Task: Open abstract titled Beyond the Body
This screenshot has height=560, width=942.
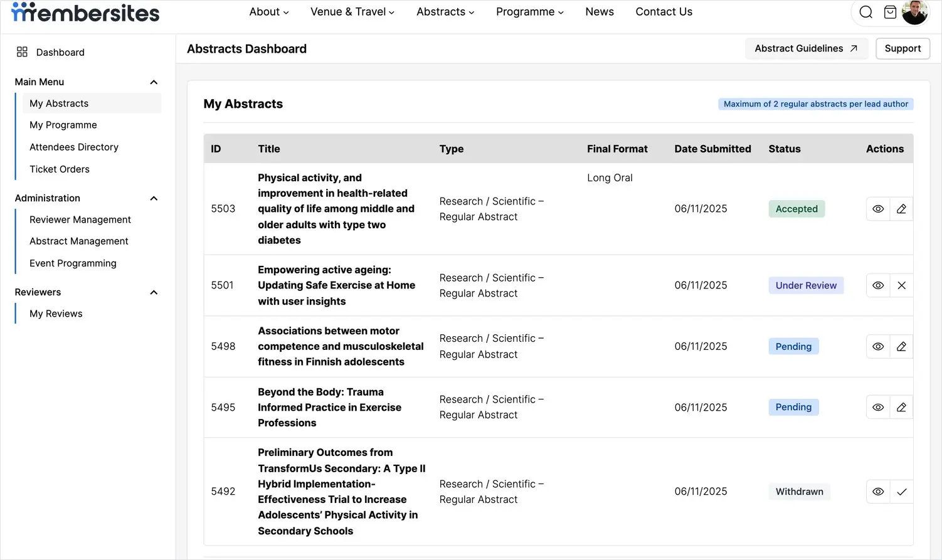Action: (329, 407)
